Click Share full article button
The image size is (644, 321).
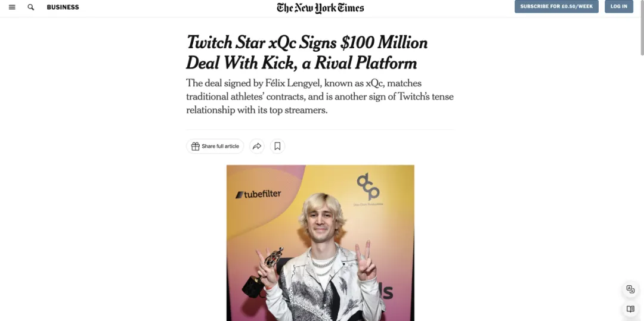coord(215,147)
